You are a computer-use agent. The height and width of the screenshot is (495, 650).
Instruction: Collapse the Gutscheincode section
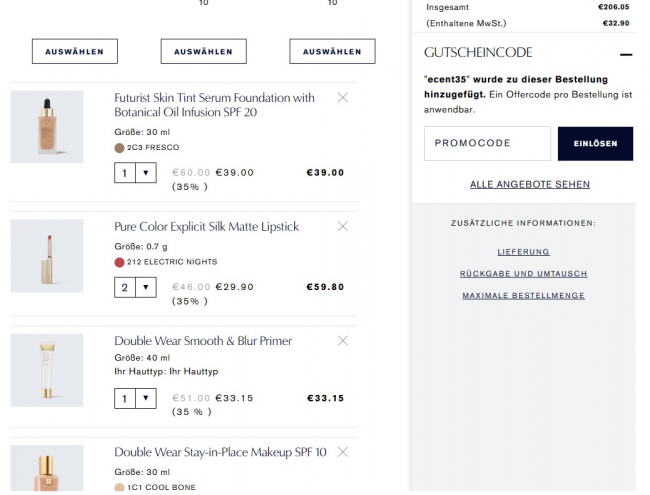626,54
